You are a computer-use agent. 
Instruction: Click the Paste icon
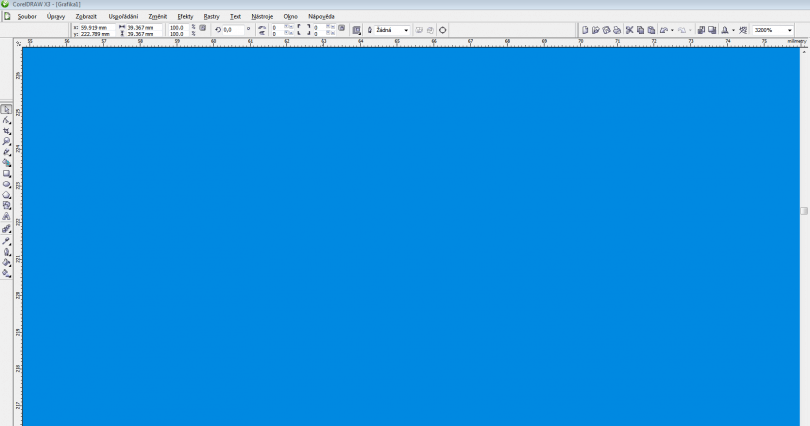coord(651,30)
